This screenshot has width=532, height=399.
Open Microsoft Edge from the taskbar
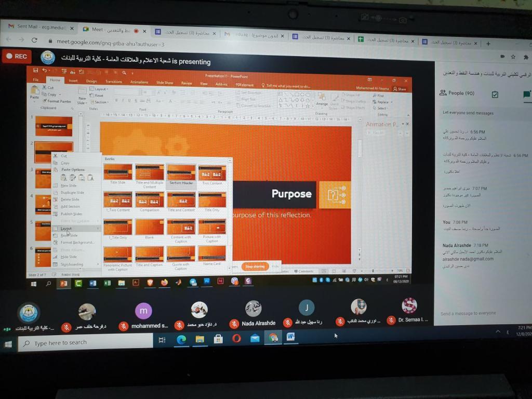point(181,340)
